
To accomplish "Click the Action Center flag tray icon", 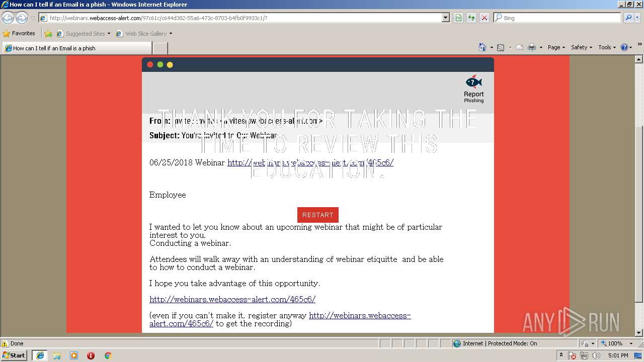I will click(573, 355).
